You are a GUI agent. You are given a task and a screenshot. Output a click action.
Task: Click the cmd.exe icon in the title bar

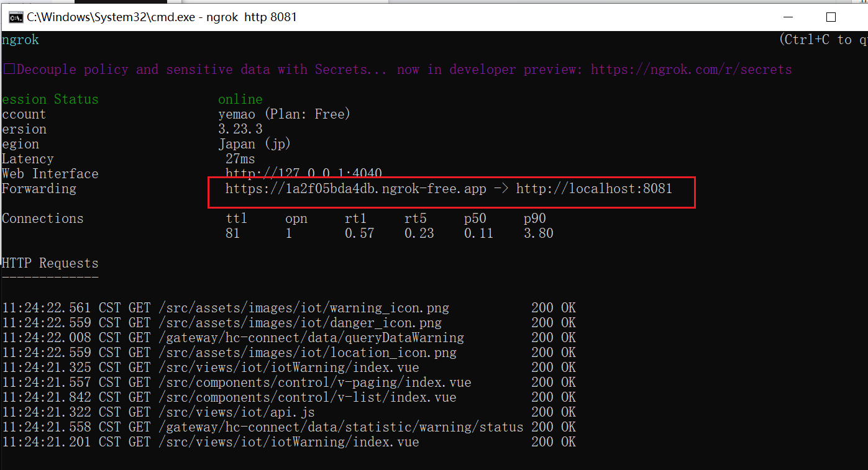click(x=16, y=17)
